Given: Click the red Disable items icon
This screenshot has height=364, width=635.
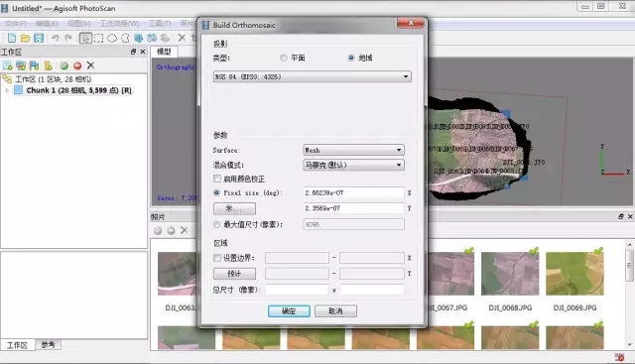Looking at the screenshot, I should coord(77,65).
